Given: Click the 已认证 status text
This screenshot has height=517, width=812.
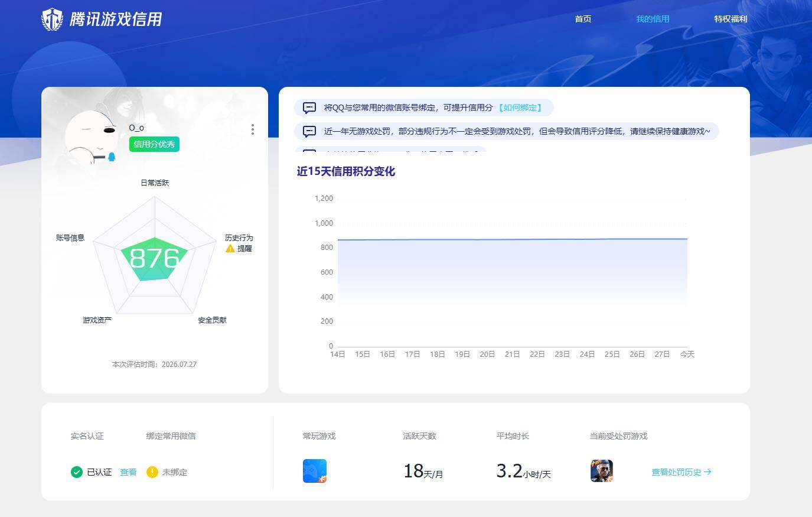Looking at the screenshot, I should point(99,472).
